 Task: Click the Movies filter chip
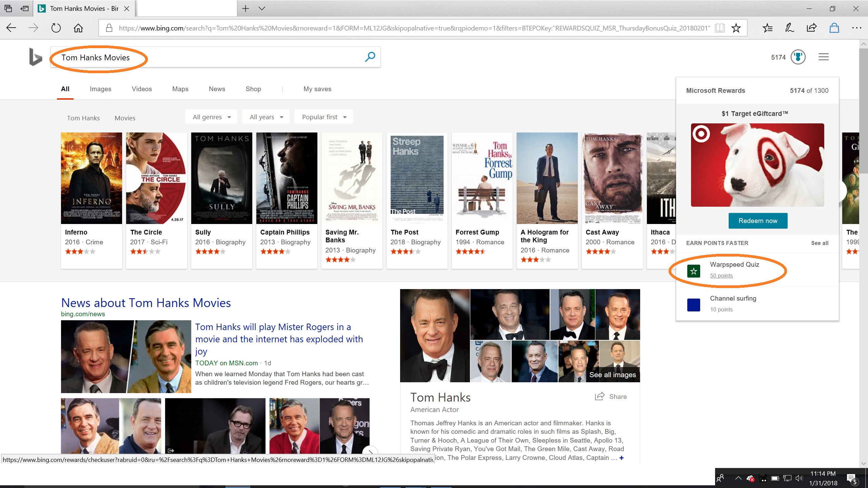click(125, 118)
